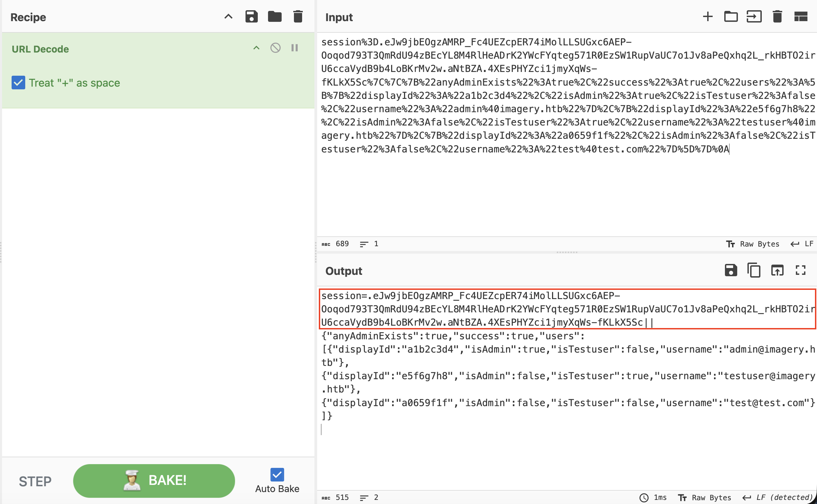This screenshot has width=817, height=504.
Task: Disable Auto Bake checkbox
Action: coord(277,474)
